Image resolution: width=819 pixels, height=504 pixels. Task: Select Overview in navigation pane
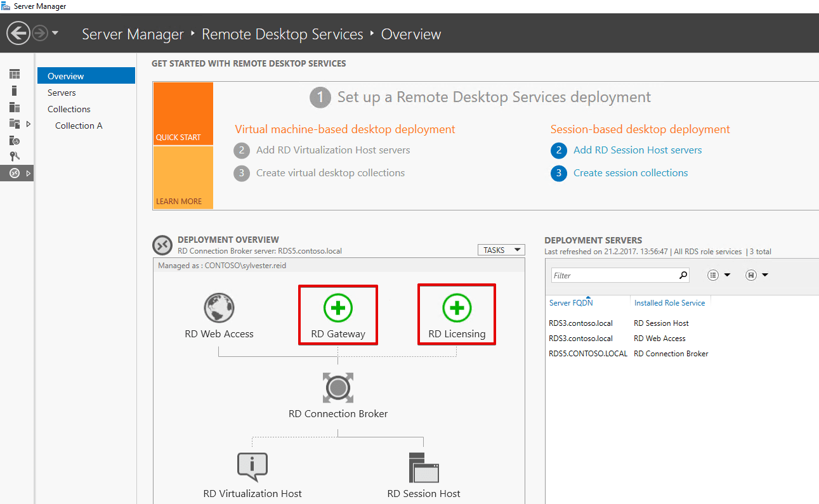86,76
